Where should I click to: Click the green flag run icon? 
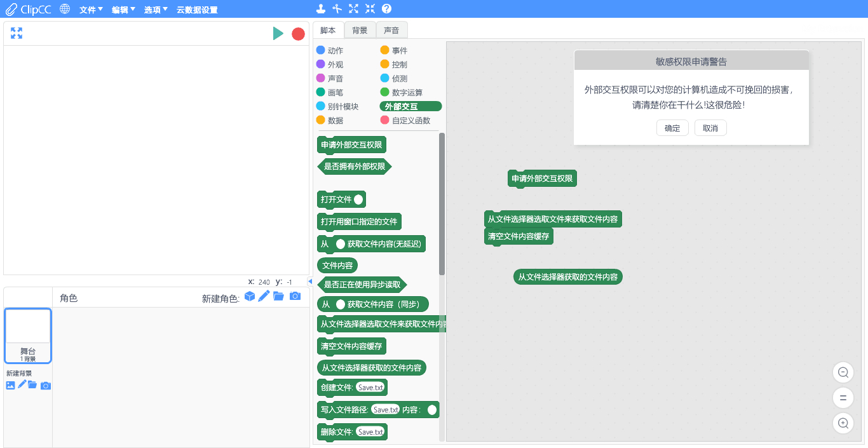coord(278,34)
